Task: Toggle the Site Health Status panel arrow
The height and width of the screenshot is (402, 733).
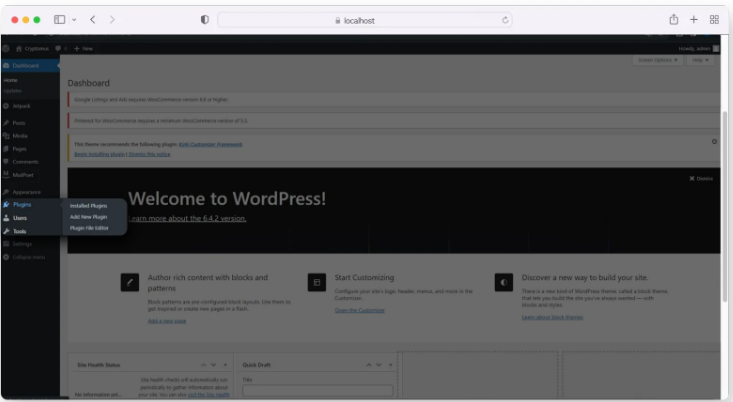Action: (x=226, y=365)
